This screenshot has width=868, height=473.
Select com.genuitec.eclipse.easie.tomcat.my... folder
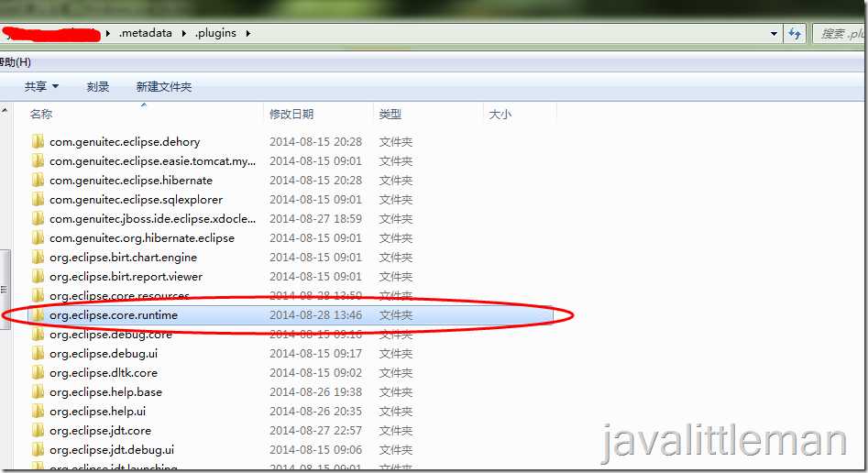152,161
